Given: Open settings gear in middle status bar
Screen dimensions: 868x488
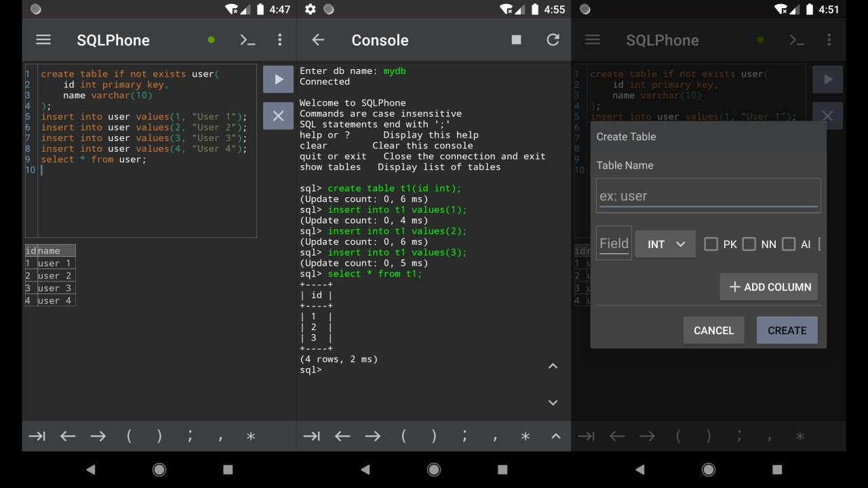Looking at the screenshot, I should pyautogui.click(x=311, y=9).
